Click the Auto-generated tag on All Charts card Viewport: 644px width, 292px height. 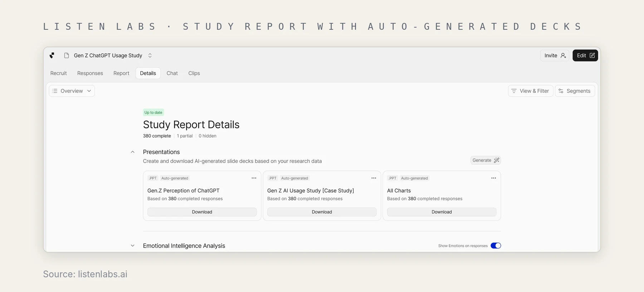coord(414,178)
